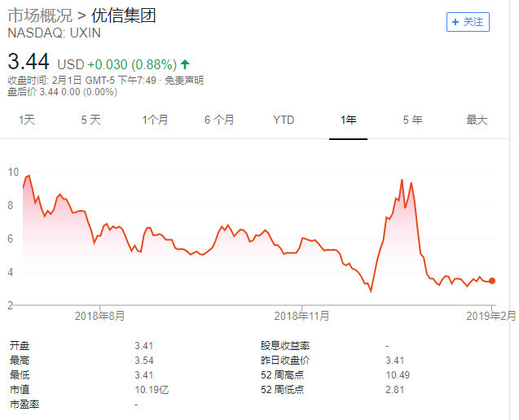The height and width of the screenshot is (420, 519).
Task: Click the 市盈率 label
Action: point(24,404)
